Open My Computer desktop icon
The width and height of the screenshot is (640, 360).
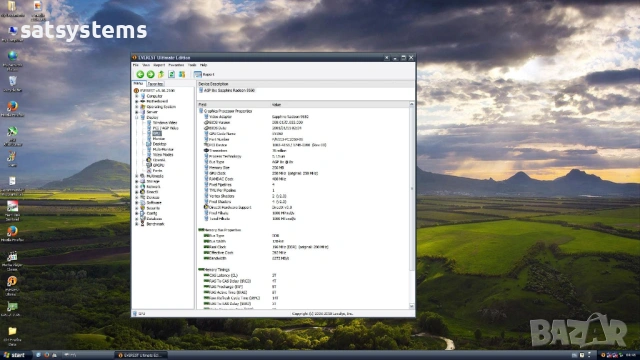click(13, 34)
